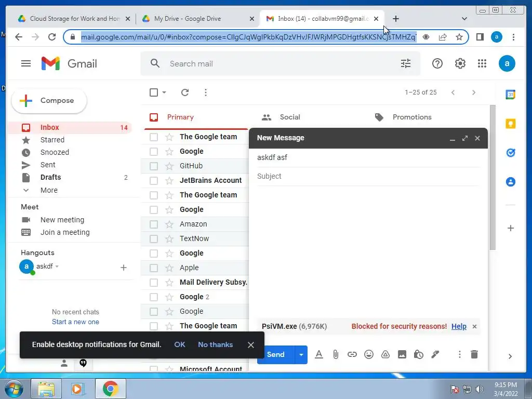Screen dimensions: 532x399
Task: Switch to My Drive browser tab
Action: click(187, 19)
